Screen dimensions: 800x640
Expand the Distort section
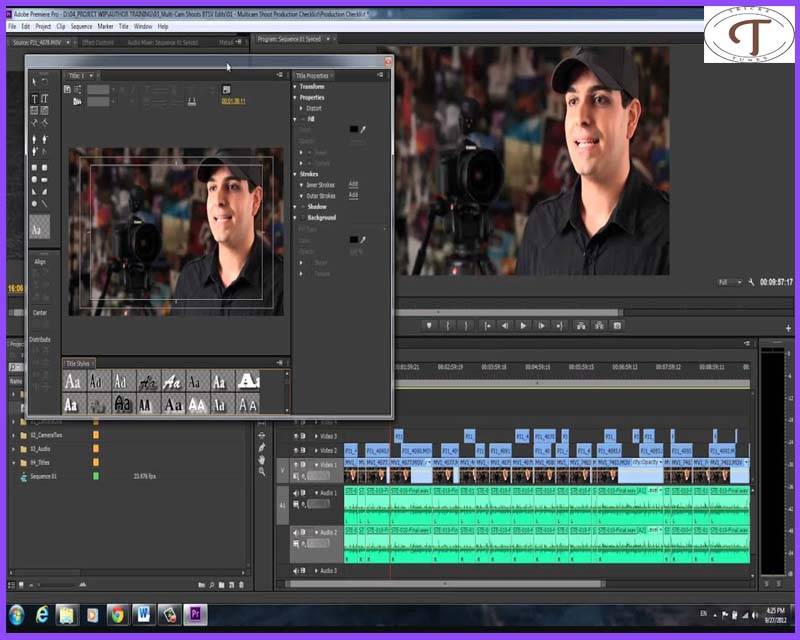[x=301, y=108]
